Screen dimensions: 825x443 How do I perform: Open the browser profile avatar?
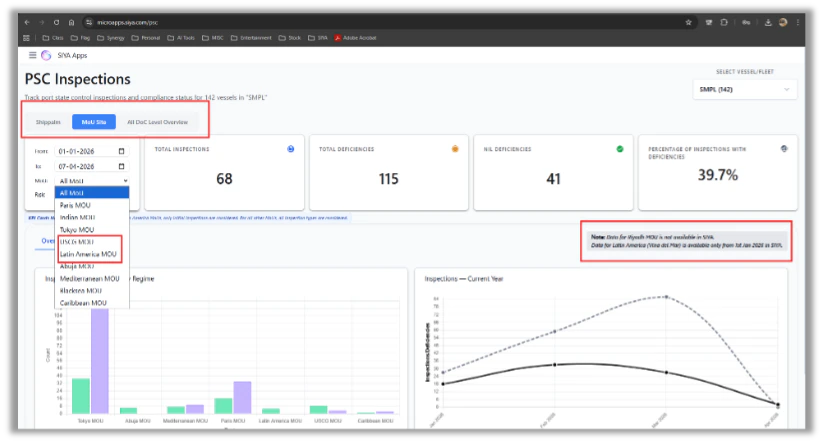click(x=783, y=23)
